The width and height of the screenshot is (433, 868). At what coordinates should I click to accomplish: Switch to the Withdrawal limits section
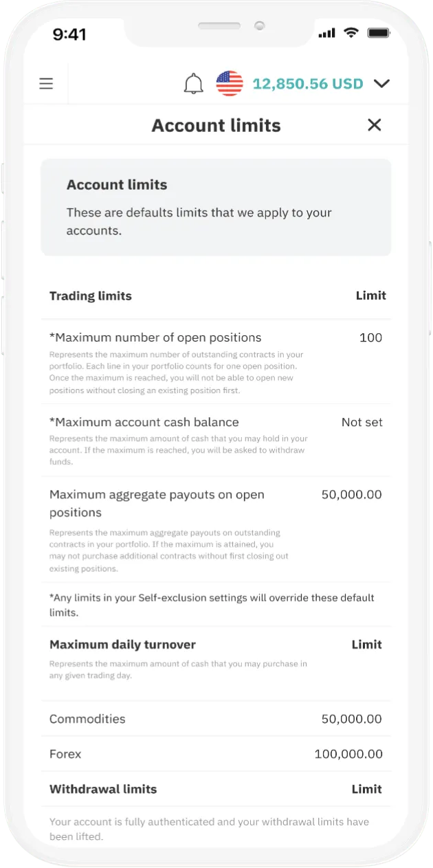103,789
